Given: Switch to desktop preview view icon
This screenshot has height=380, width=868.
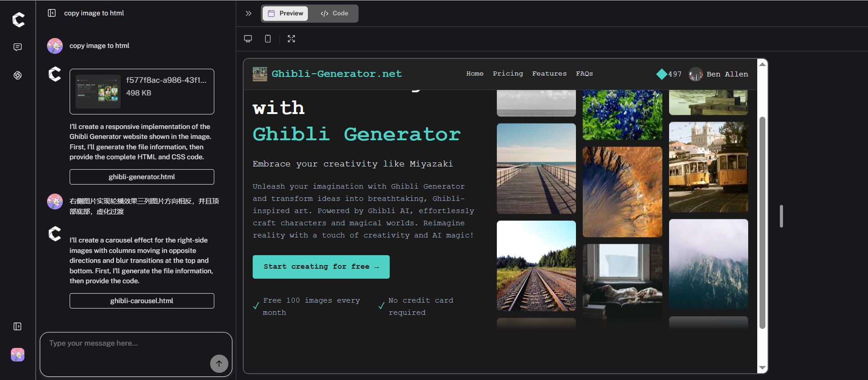Looking at the screenshot, I should click(248, 39).
